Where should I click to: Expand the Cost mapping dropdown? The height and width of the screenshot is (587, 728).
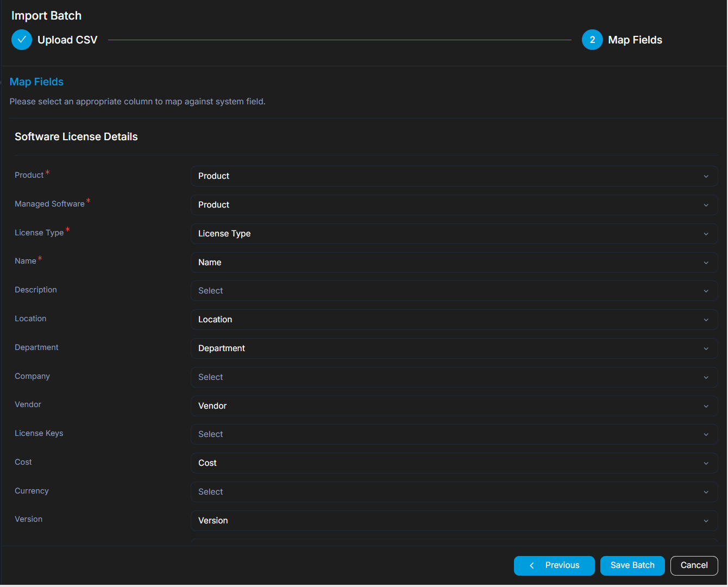click(x=454, y=463)
